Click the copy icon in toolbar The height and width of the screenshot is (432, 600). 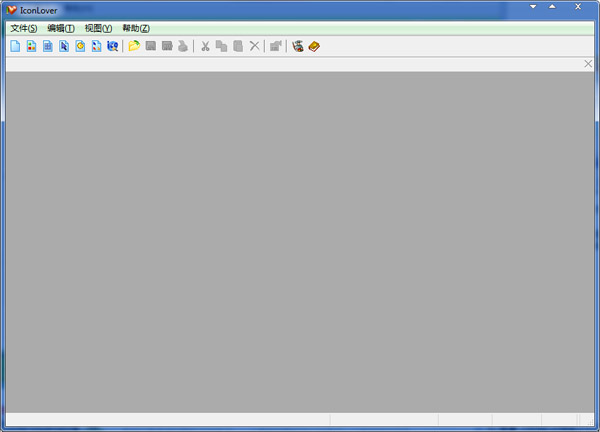[222, 46]
